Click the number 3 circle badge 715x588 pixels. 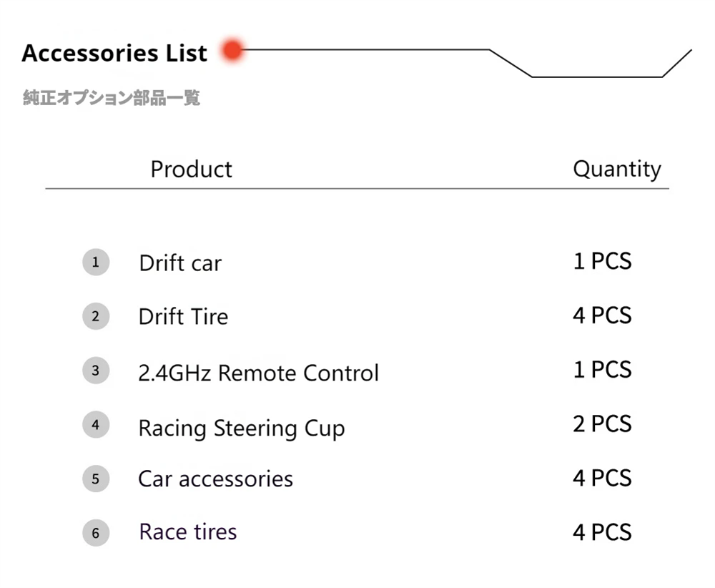click(x=96, y=371)
